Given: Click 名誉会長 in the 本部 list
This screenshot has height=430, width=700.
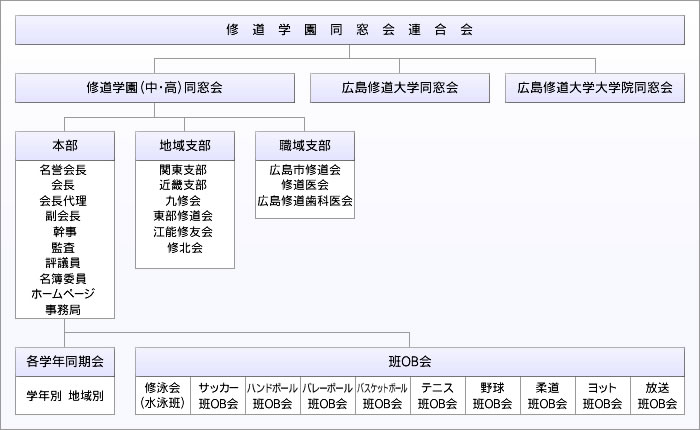Looking at the screenshot, I should [x=63, y=170].
